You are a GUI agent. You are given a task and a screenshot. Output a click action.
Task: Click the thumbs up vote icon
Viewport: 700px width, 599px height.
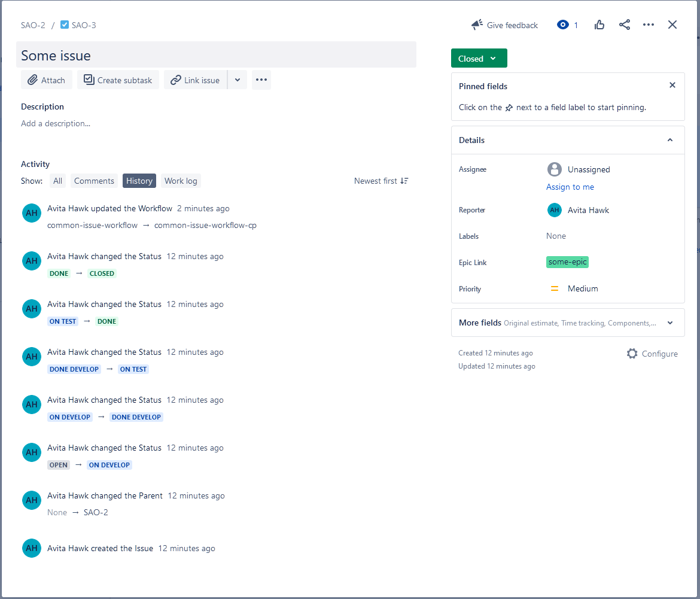click(x=599, y=25)
